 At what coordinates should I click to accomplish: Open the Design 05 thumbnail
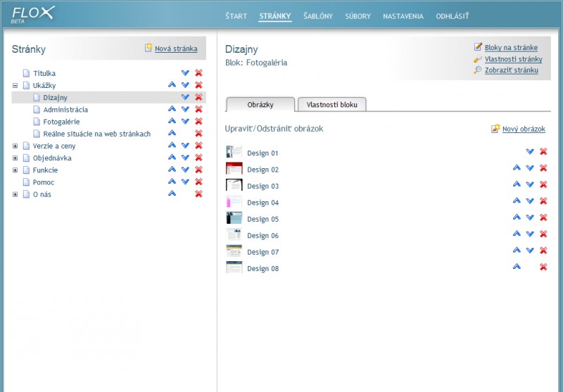tap(234, 218)
